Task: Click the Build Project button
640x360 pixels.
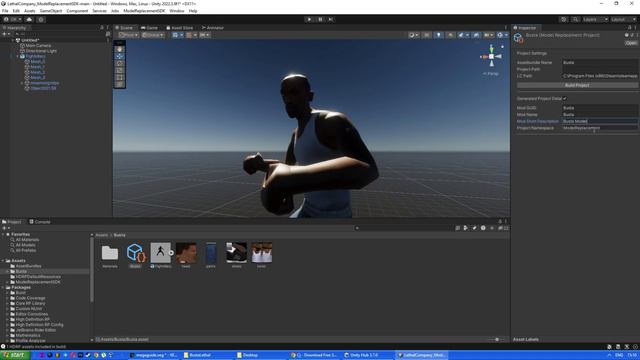Action: pos(577,85)
